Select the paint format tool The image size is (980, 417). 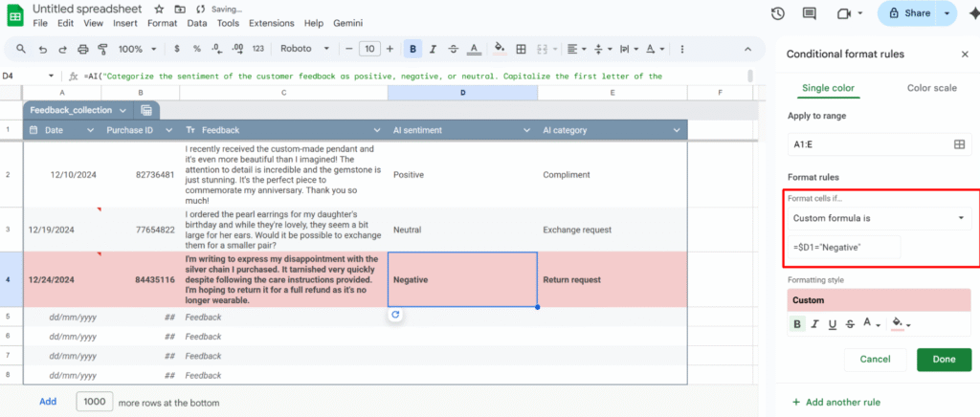102,49
